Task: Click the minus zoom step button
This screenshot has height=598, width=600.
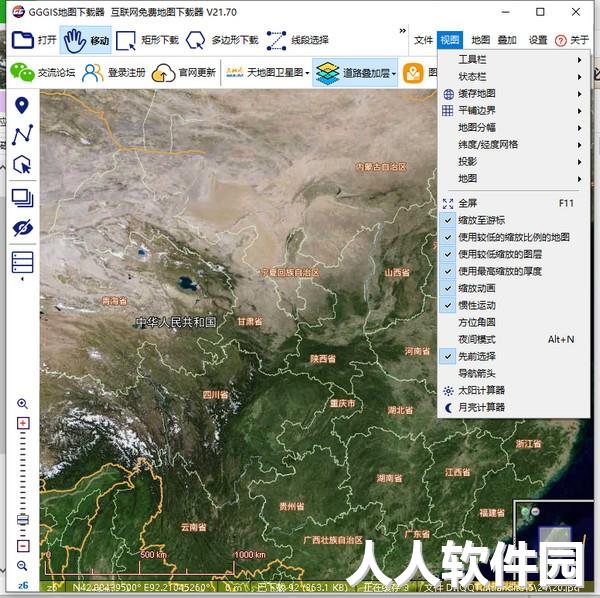Action: click(23, 546)
